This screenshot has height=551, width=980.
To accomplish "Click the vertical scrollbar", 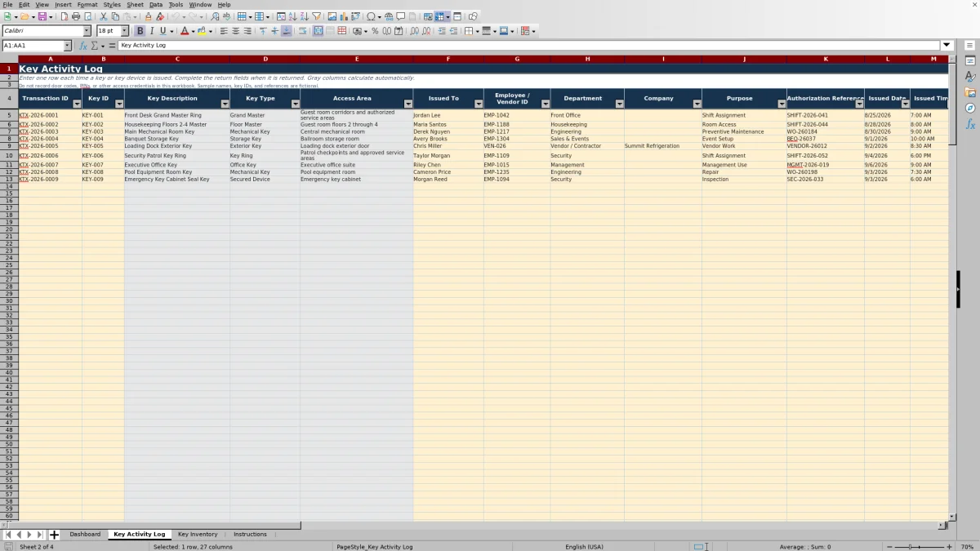I will (951, 289).
